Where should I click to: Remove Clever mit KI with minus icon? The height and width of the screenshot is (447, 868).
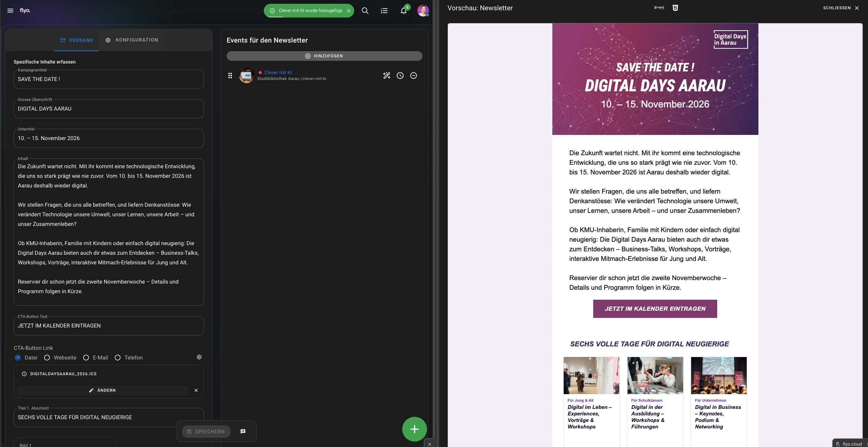[414, 76]
